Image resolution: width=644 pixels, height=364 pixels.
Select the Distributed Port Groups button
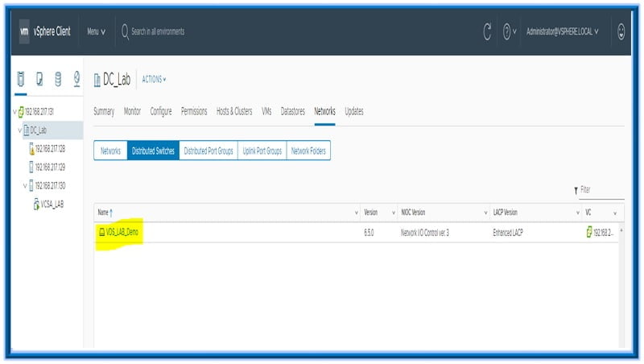click(x=208, y=151)
